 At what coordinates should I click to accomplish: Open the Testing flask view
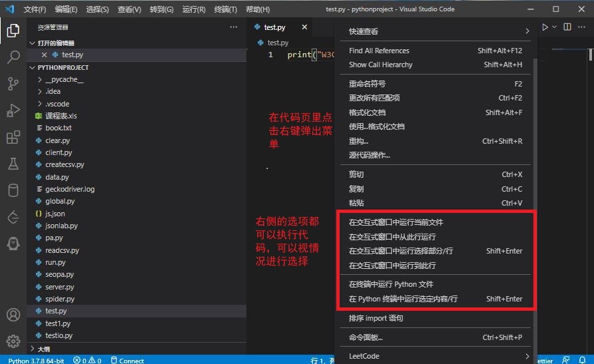(x=13, y=164)
